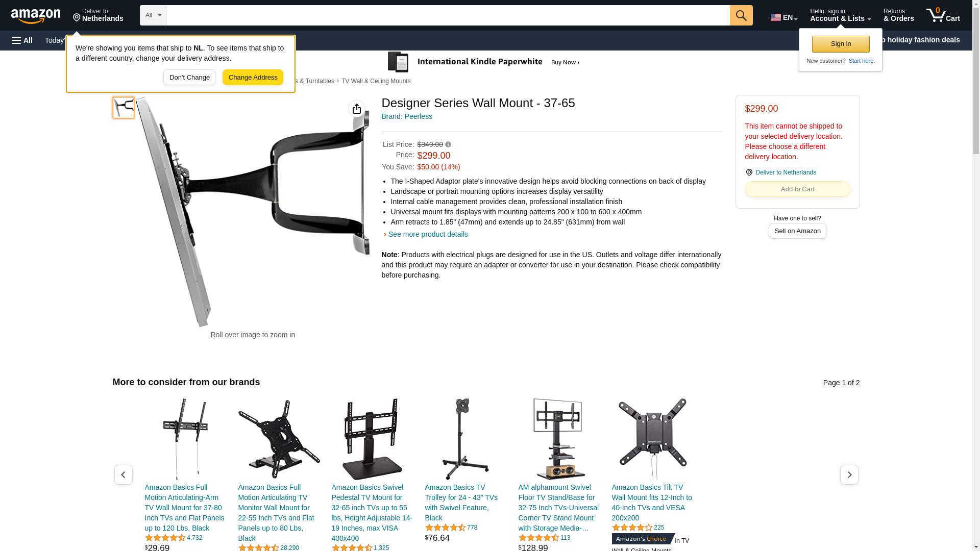Click the Amazon logo

coord(36,16)
